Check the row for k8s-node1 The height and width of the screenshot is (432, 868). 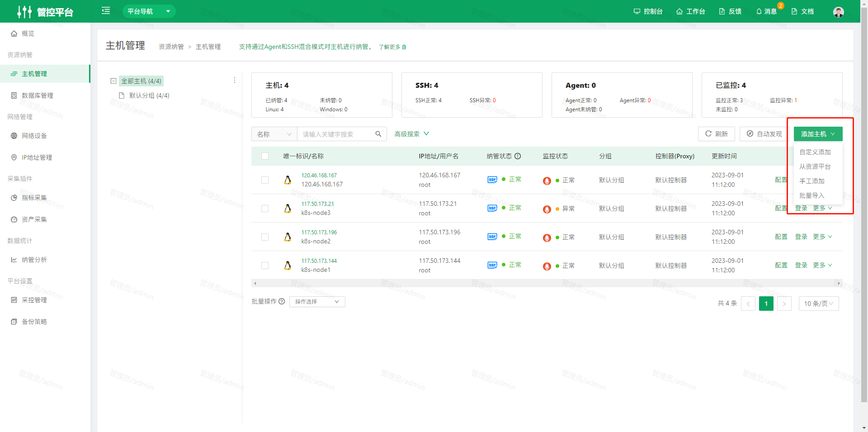click(265, 266)
